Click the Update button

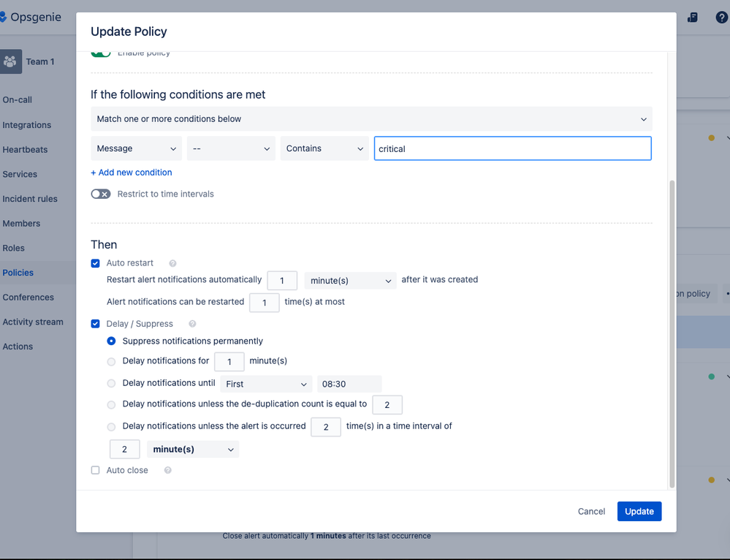(639, 511)
